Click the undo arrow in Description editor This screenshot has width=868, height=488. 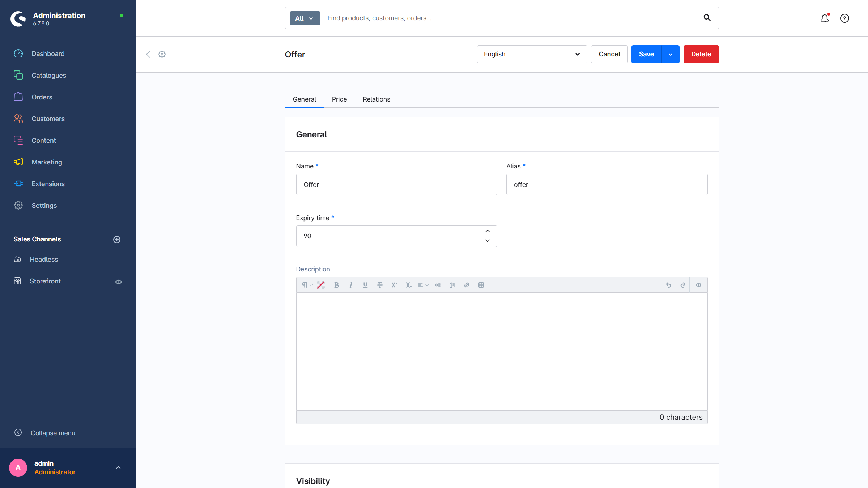click(x=668, y=285)
